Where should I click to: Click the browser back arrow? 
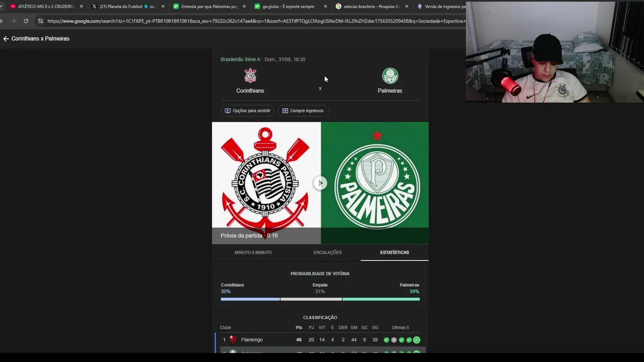coord(2,21)
